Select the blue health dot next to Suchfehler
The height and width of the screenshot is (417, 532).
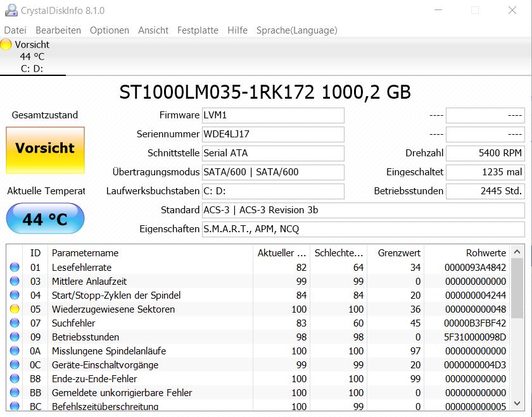[15, 323]
